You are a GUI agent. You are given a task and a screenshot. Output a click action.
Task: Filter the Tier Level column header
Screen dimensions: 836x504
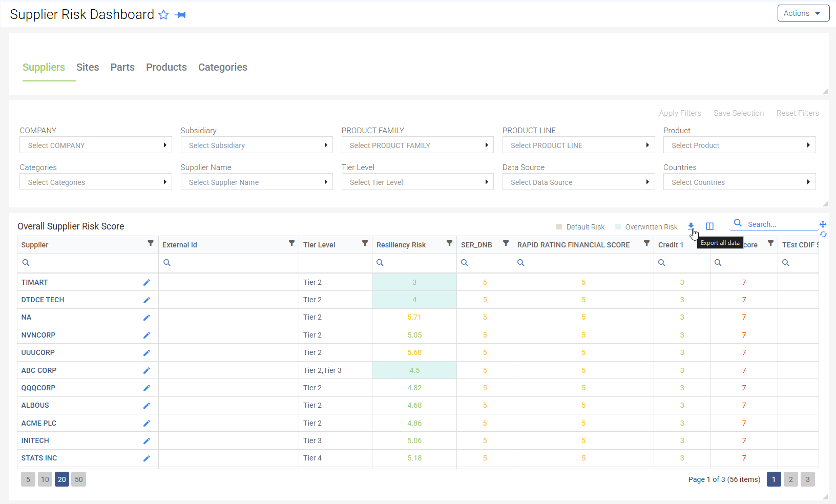point(365,243)
